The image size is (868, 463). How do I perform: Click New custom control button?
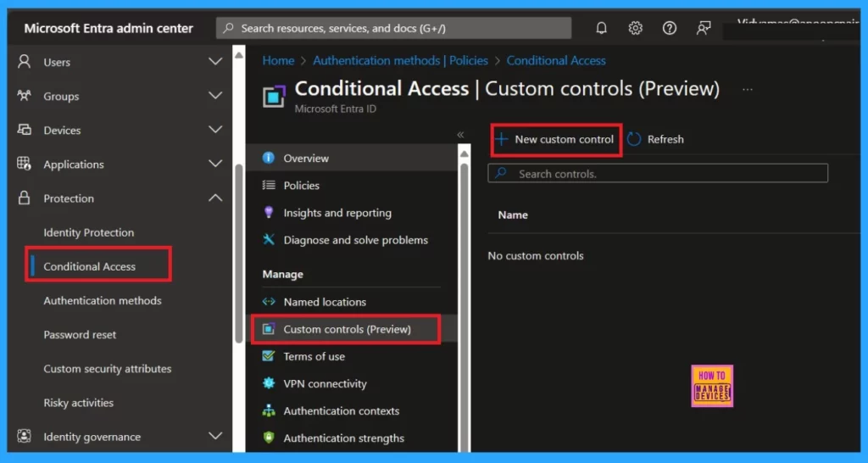pyautogui.click(x=556, y=140)
